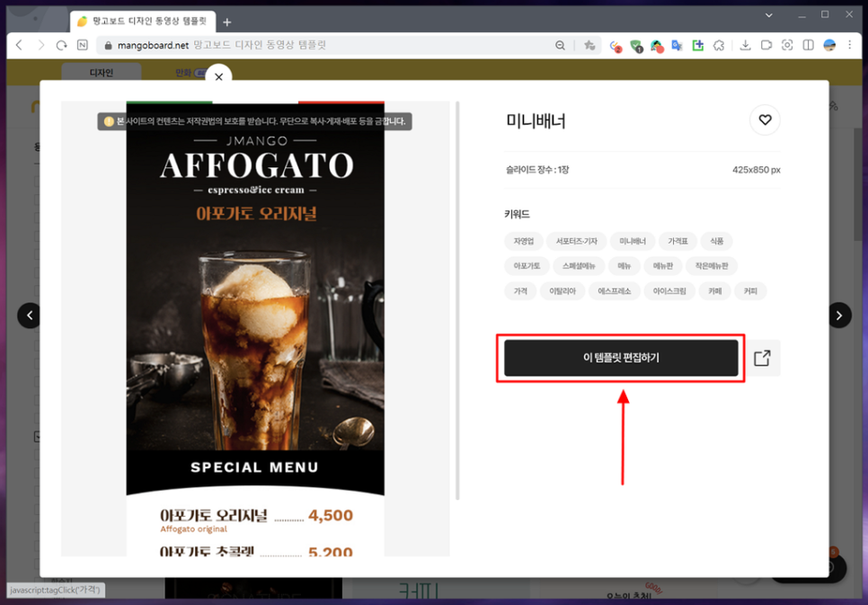Close the template preview popup
Viewport: 868px width, 605px height.
click(x=218, y=77)
